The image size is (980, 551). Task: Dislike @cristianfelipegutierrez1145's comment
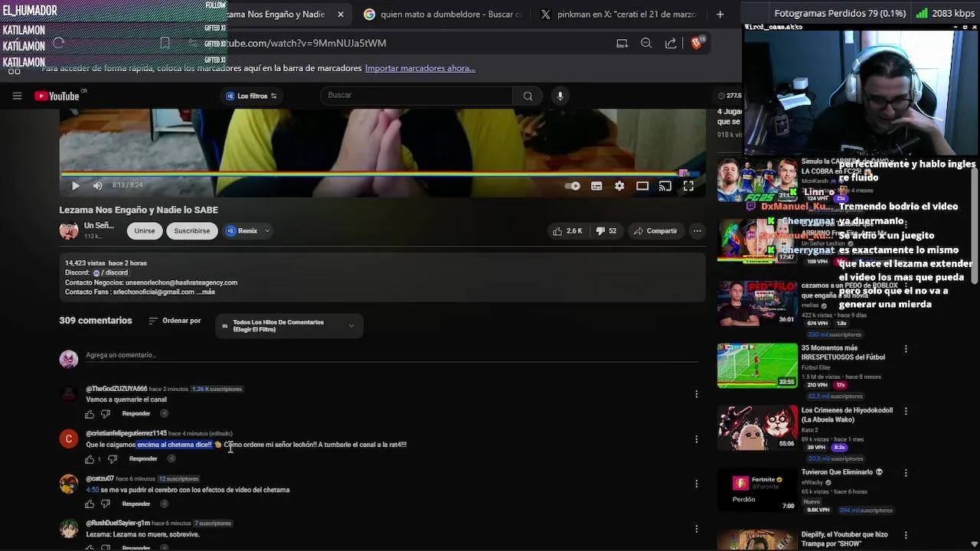pyautogui.click(x=113, y=459)
